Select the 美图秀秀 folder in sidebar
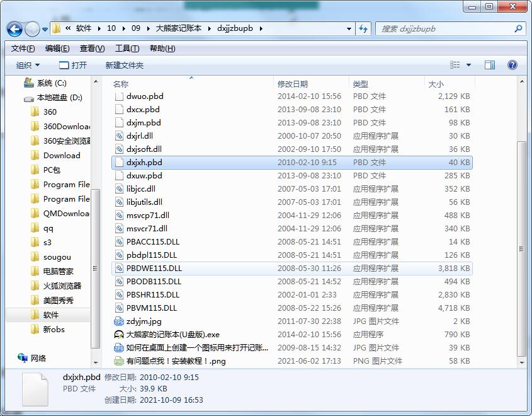The width and height of the screenshot is (532, 416). 52,301
